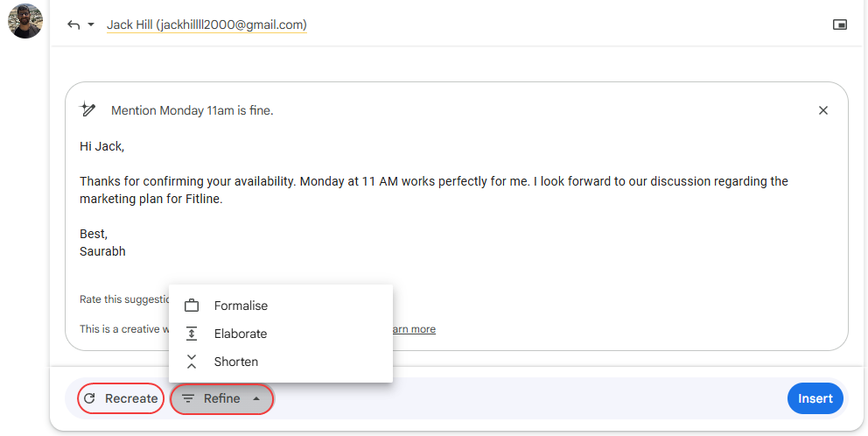Screen dimensions: 868x436
Task: Open the reply type dropdown arrow
Action: click(x=91, y=25)
